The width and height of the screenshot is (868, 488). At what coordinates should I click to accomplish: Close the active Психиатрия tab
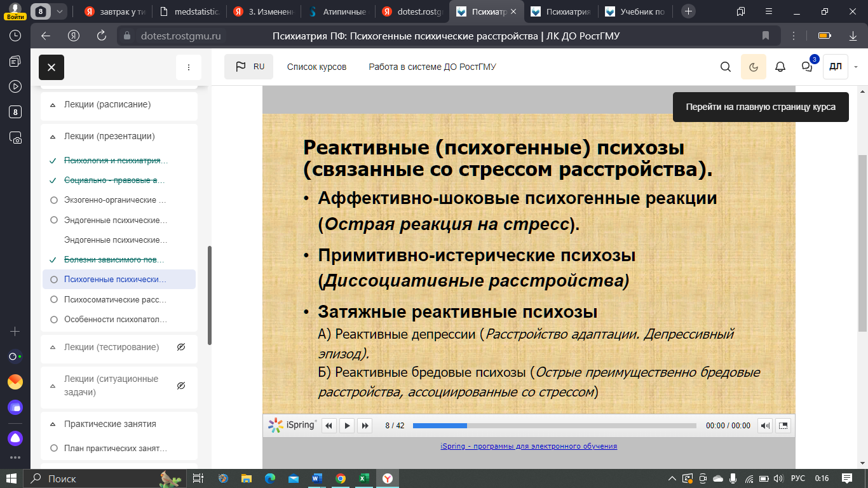513,11
